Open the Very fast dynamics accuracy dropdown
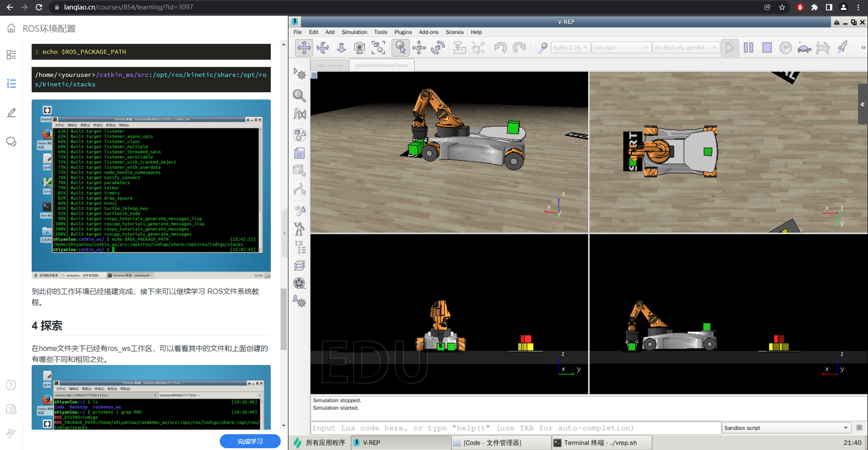This screenshot has height=450, width=868. [621, 47]
